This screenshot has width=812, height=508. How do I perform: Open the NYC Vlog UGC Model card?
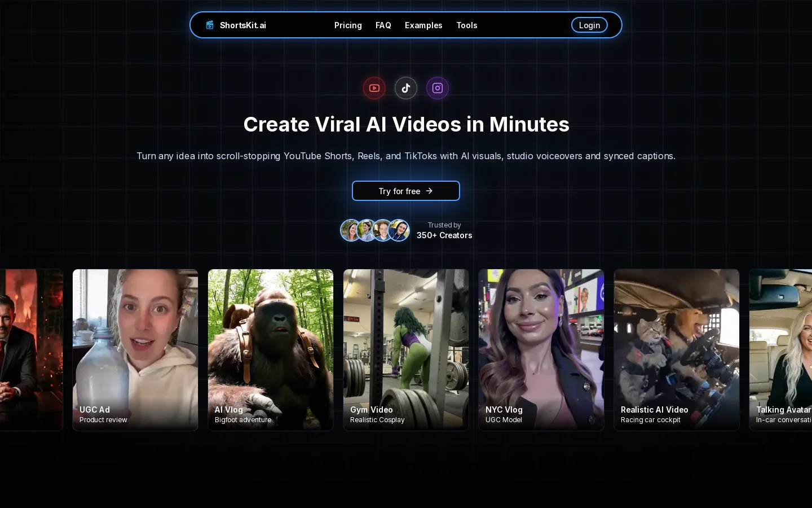(x=541, y=350)
